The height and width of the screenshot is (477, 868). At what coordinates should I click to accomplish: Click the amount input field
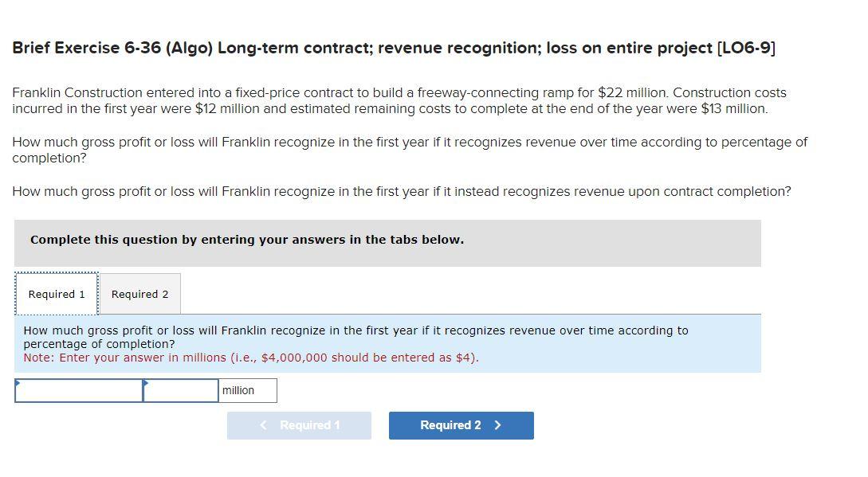coord(181,390)
